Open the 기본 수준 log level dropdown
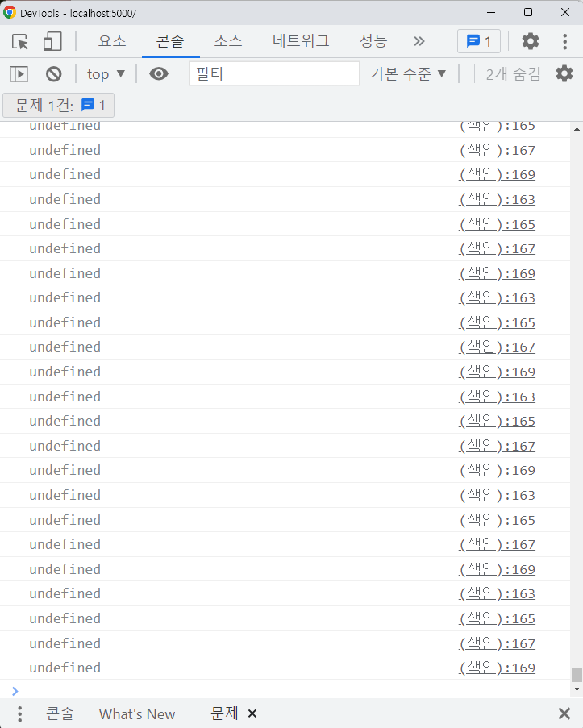Viewport: 583px width, 728px height. (x=408, y=73)
